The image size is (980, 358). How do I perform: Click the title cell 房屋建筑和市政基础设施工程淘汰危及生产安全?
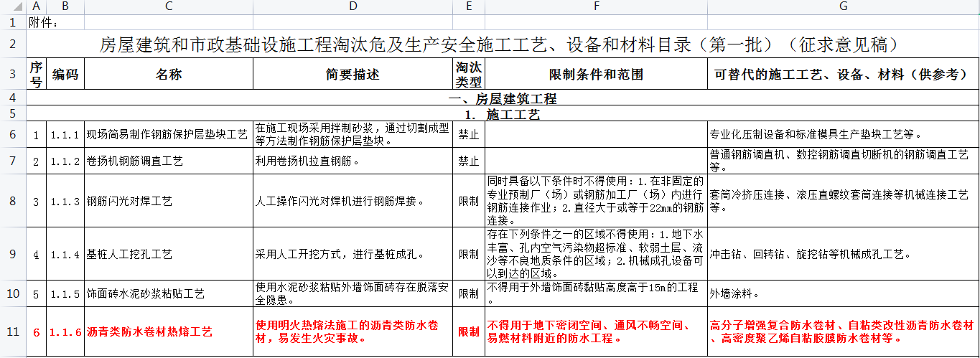pos(503,44)
